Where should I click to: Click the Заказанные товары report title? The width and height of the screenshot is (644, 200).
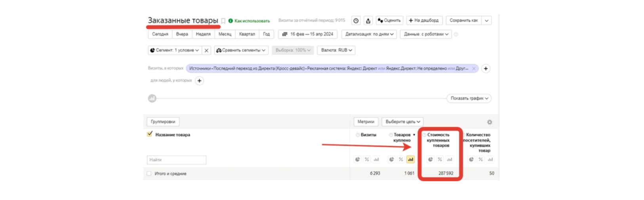pyautogui.click(x=183, y=20)
